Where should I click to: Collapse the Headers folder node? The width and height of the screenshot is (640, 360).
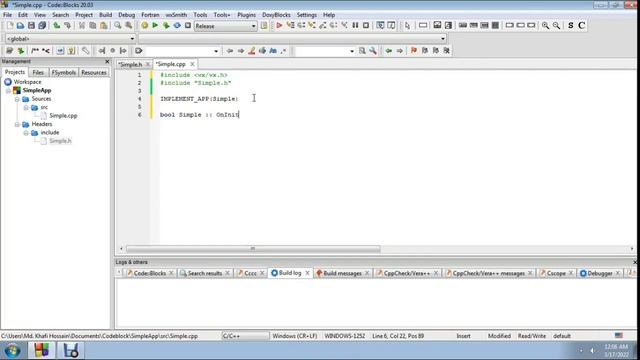pyautogui.click(x=17, y=124)
